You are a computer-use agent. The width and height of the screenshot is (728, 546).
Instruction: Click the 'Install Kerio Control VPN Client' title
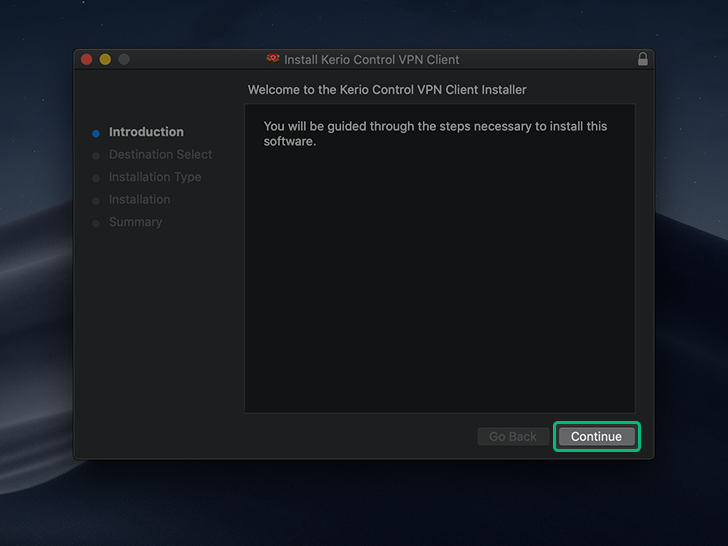tap(371, 59)
